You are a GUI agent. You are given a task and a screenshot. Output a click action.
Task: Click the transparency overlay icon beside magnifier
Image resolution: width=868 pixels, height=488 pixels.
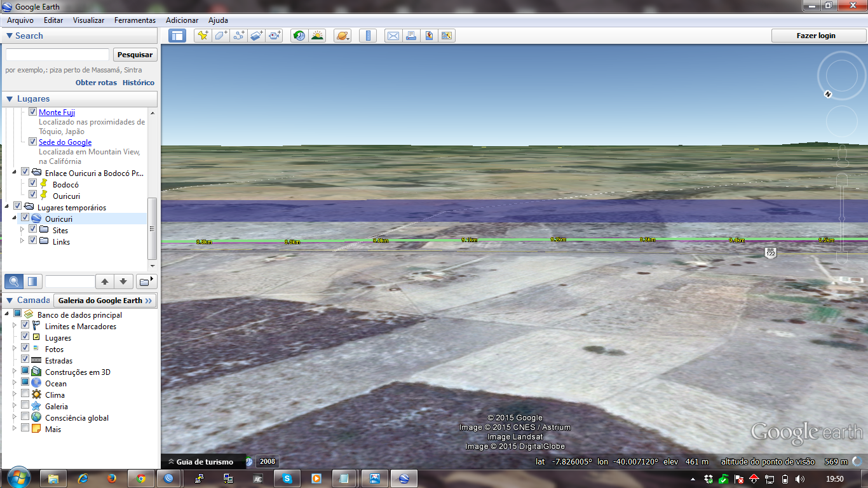click(32, 281)
